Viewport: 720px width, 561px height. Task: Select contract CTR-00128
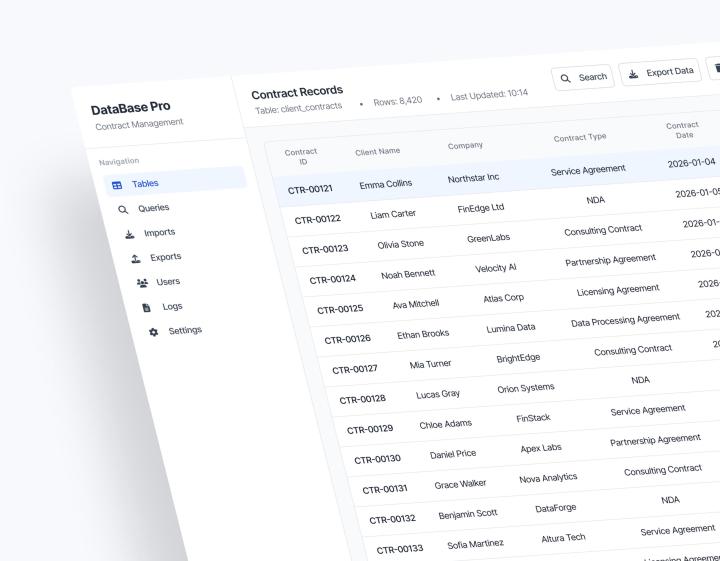click(363, 399)
